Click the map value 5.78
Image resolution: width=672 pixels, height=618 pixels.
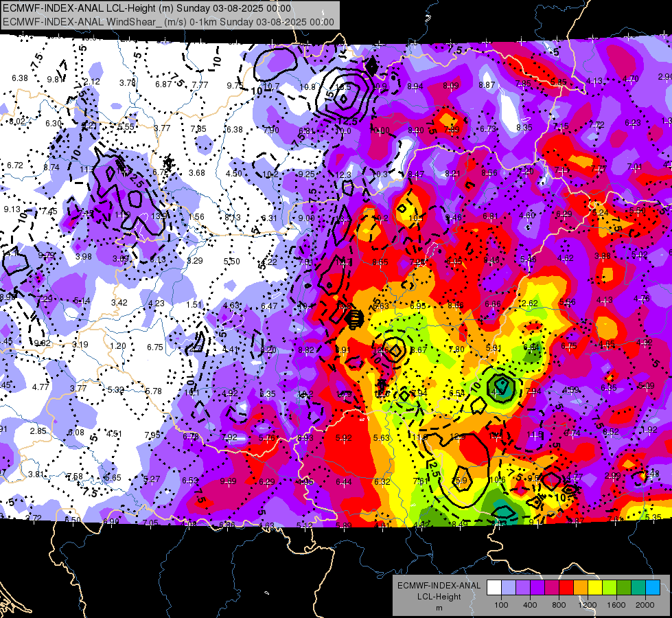point(154,391)
